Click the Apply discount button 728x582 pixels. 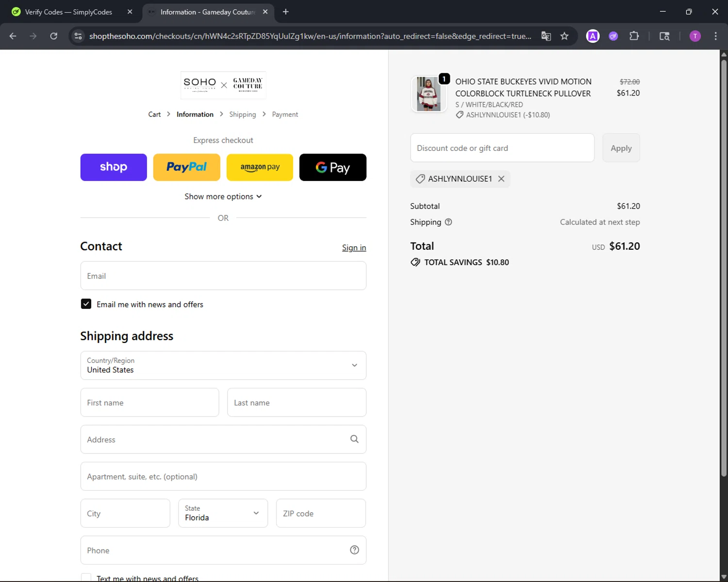tap(621, 148)
